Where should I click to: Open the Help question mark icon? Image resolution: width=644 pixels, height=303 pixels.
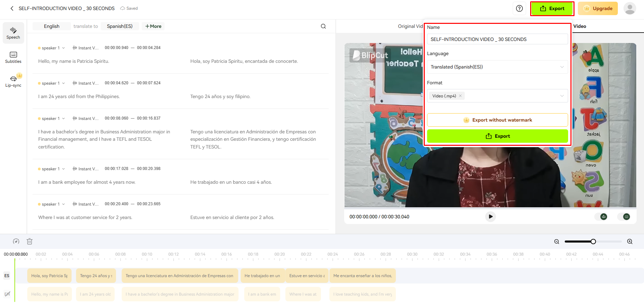(x=519, y=8)
